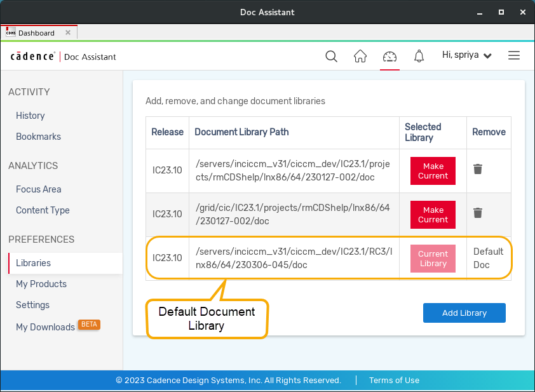Remove the /grid/cic library with trash icon

(x=478, y=213)
